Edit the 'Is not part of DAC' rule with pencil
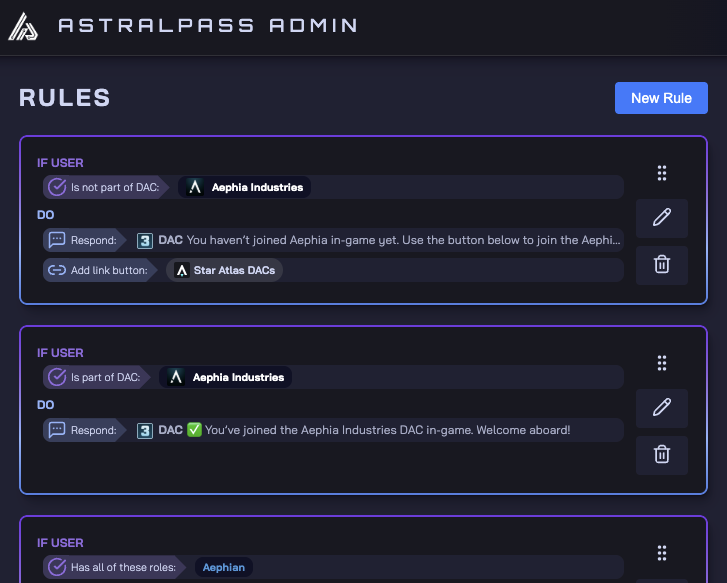The width and height of the screenshot is (727, 583). point(662,218)
